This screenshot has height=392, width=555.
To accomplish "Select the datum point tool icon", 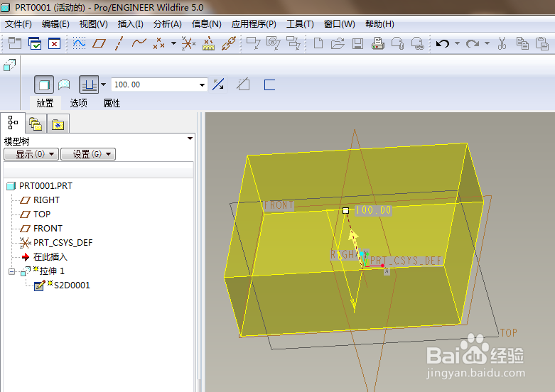I will pyautogui.click(x=158, y=43).
